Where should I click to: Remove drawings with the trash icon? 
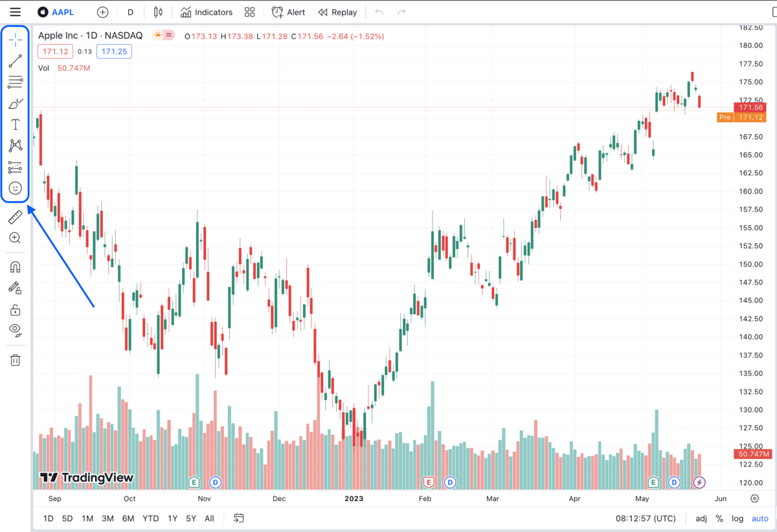16,360
